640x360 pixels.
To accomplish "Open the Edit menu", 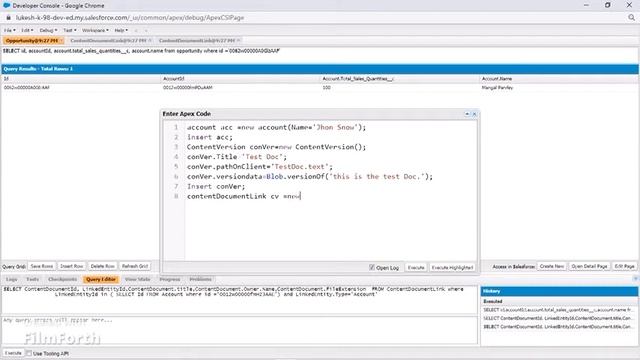I will pos(27,30).
